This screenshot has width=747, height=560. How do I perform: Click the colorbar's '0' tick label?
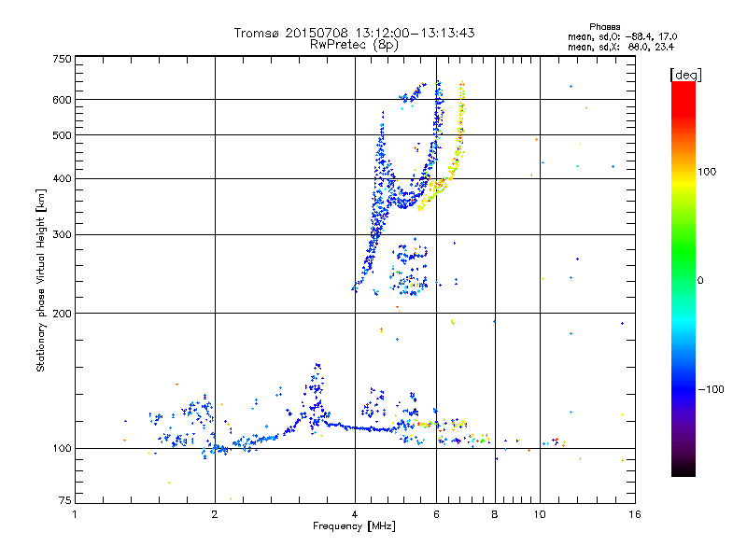pyautogui.click(x=700, y=280)
